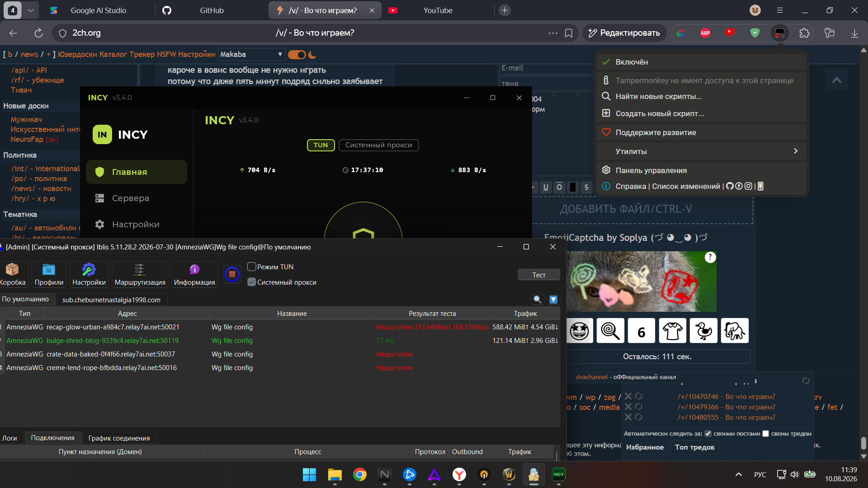Click the underline formatting button in the post form

[x=546, y=187]
